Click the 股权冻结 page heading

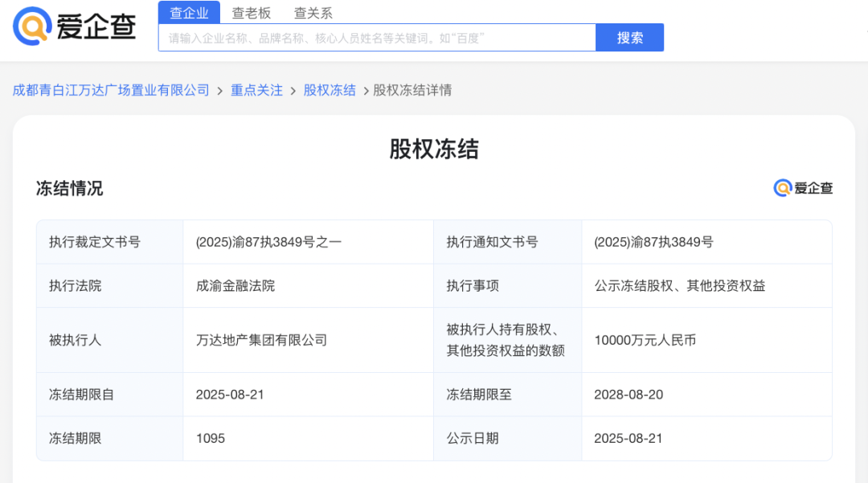point(434,149)
